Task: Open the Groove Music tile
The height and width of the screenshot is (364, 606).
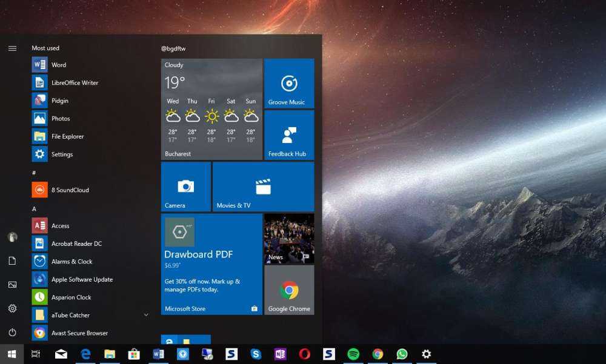Action: click(x=289, y=83)
